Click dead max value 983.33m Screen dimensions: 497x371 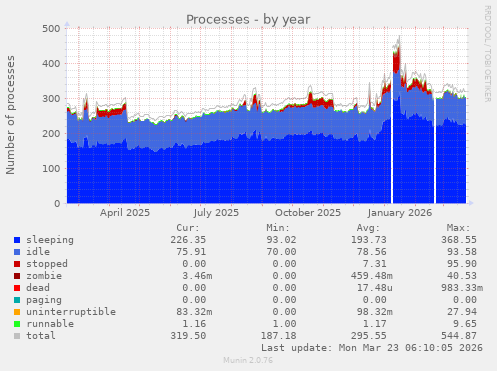[x=462, y=288]
